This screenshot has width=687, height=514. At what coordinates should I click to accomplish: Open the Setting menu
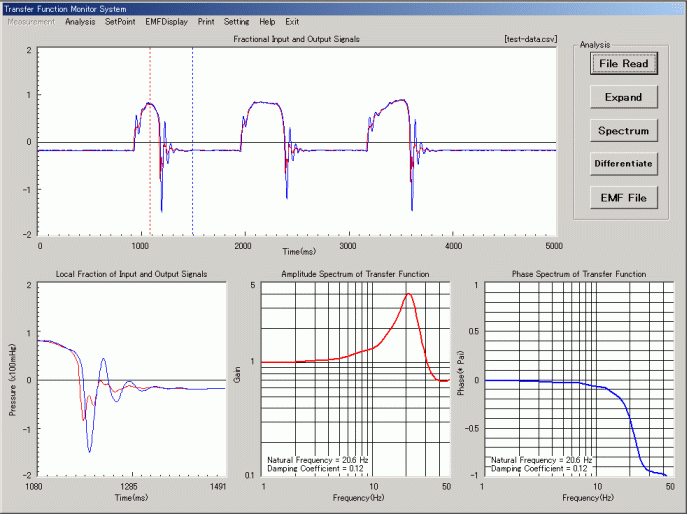[236, 21]
